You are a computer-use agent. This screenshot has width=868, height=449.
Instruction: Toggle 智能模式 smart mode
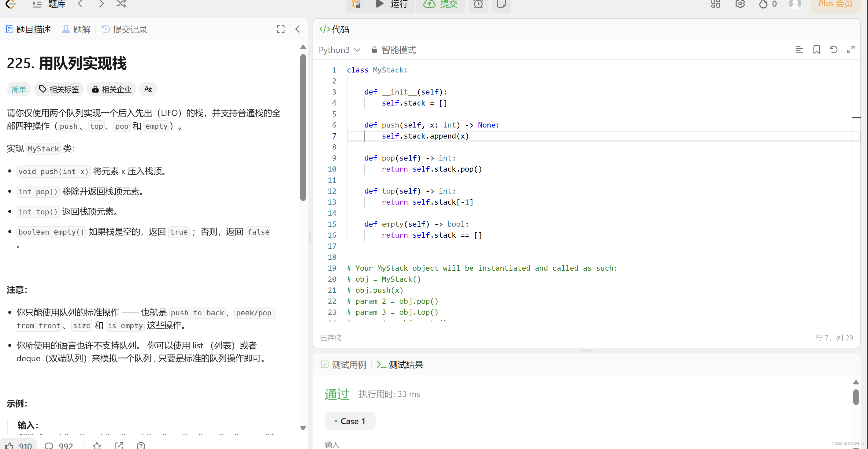click(393, 50)
